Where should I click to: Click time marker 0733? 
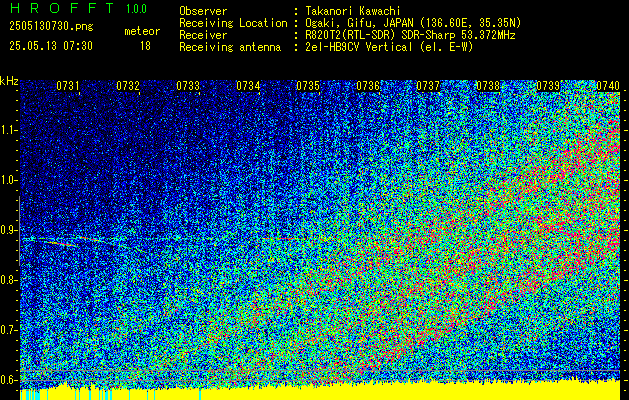click(x=188, y=86)
